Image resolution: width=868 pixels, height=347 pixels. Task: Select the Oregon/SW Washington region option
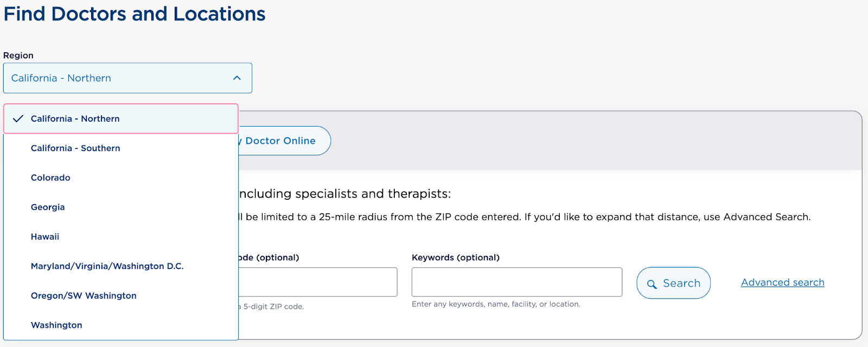(84, 295)
